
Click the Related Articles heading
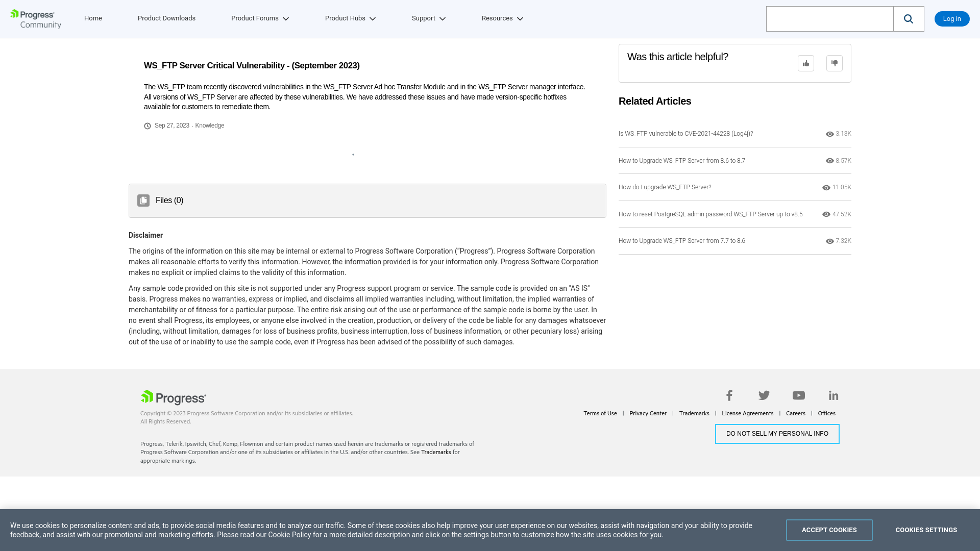click(655, 102)
